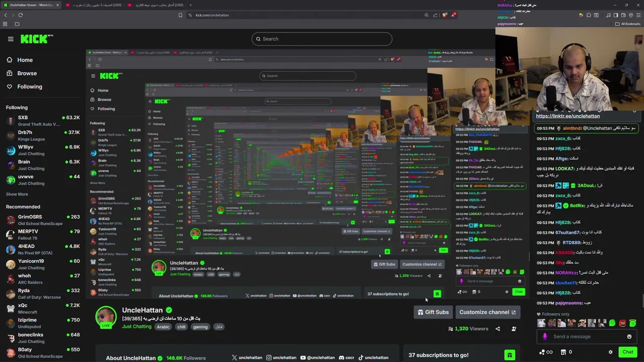The image size is (644, 362).
Task: Open UncleHattan X profile link
Action: coord(247,357)
